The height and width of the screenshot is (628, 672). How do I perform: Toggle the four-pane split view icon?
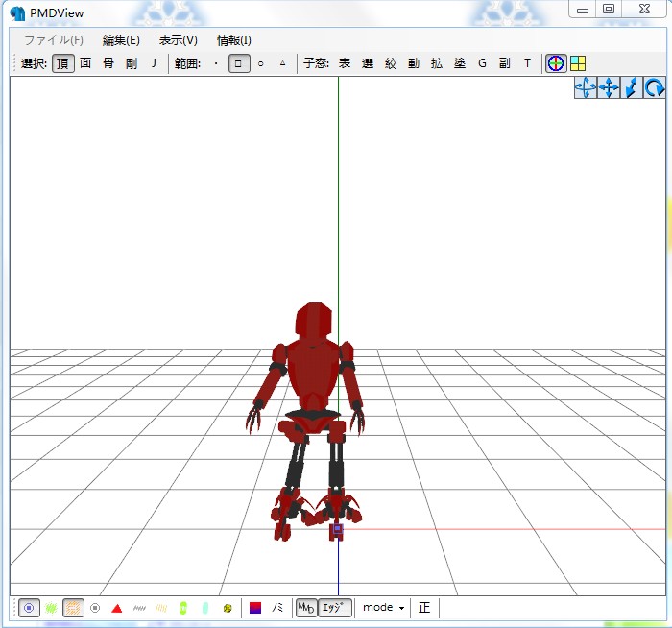578,63
